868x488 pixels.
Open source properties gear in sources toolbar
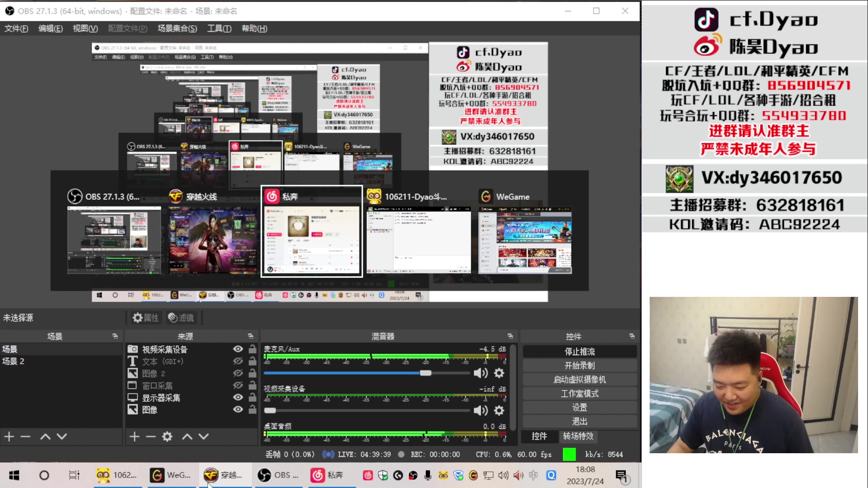pyautogui.click(x=167, y=436)
